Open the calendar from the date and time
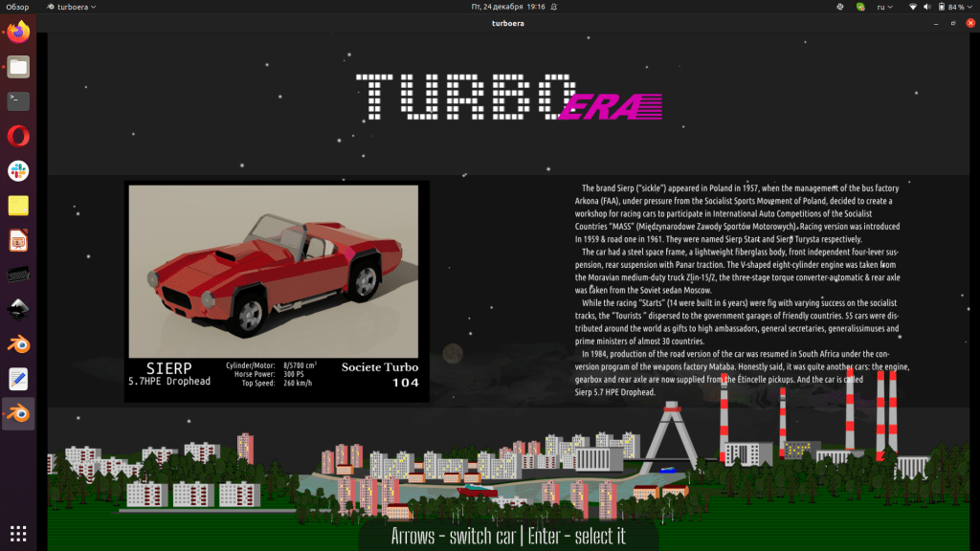 click(508, 7)
